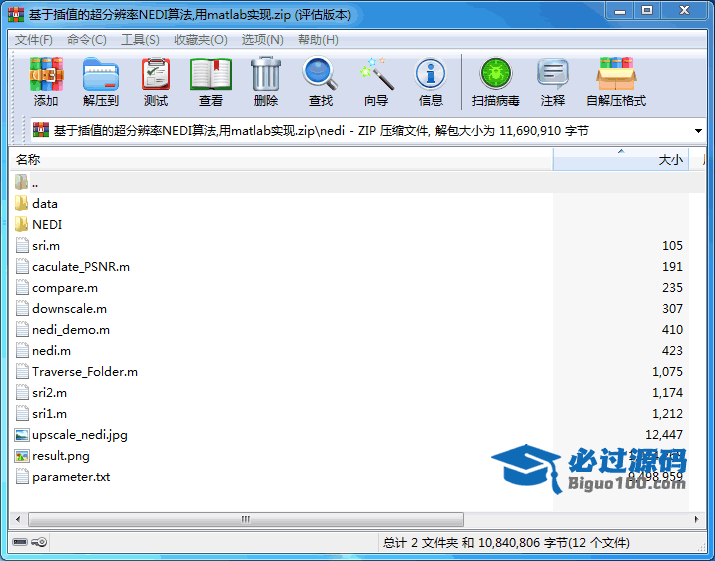Screen dimensions: 715x561
Task: Select the parent folder '..' icon
Action: coord(21,182)
